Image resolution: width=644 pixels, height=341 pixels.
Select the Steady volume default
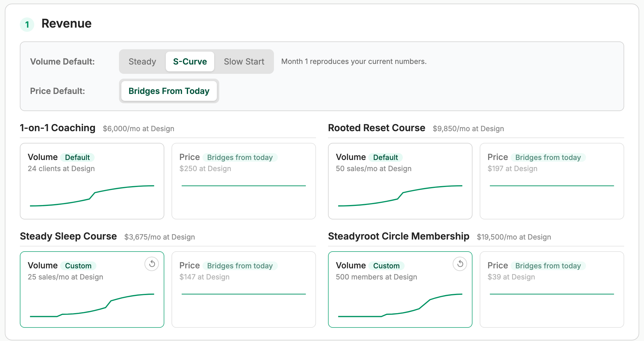point(142,62)
